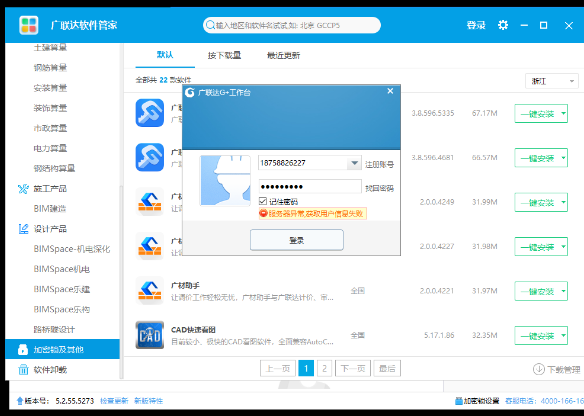584x416 pixels.
Task: Click the 下一页 pagination button
Action: 353,368
